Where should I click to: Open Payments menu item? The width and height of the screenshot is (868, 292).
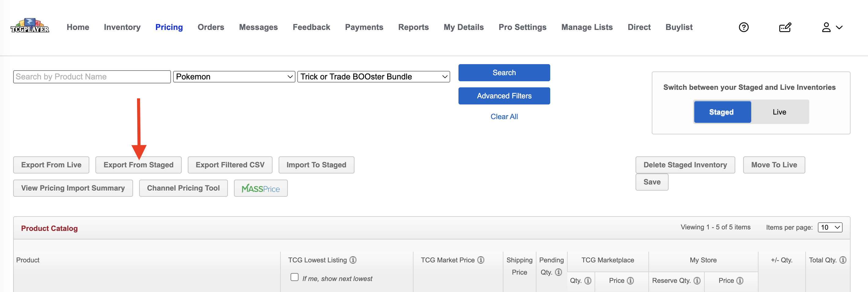(x=364, y=27)
